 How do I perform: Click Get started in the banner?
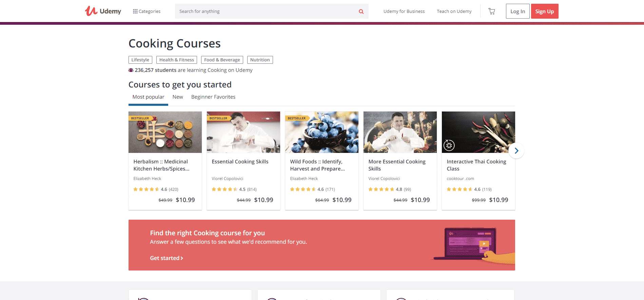167,258
